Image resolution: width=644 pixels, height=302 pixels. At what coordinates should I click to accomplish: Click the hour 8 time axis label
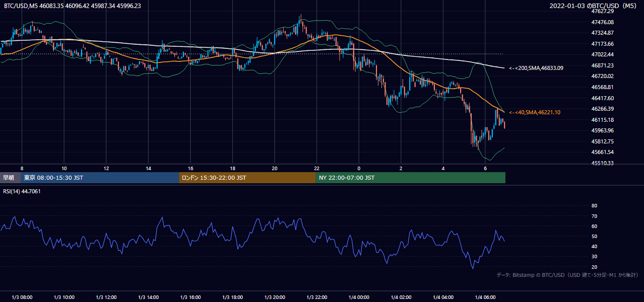click(22, 168)
